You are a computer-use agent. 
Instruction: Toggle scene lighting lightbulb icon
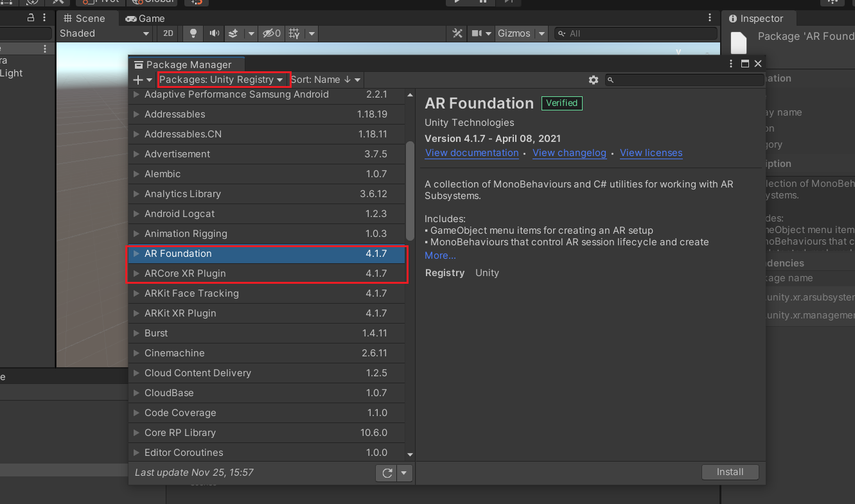click(193, 33)
